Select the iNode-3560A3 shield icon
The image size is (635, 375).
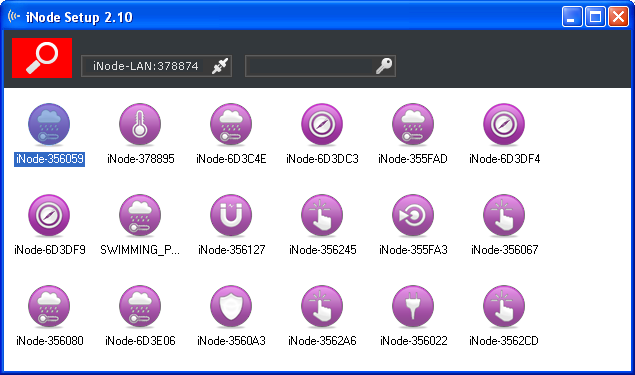click(x=231, y=307)
